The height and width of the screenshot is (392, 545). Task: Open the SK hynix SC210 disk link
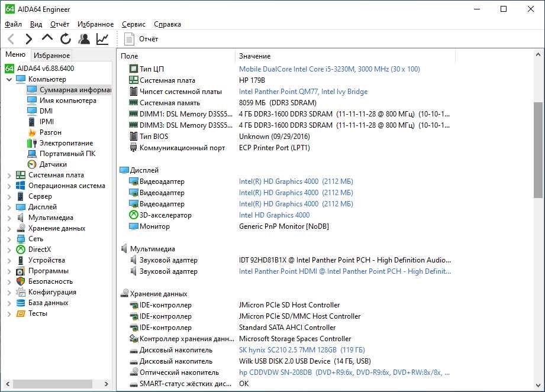click(x=302, y=350)
